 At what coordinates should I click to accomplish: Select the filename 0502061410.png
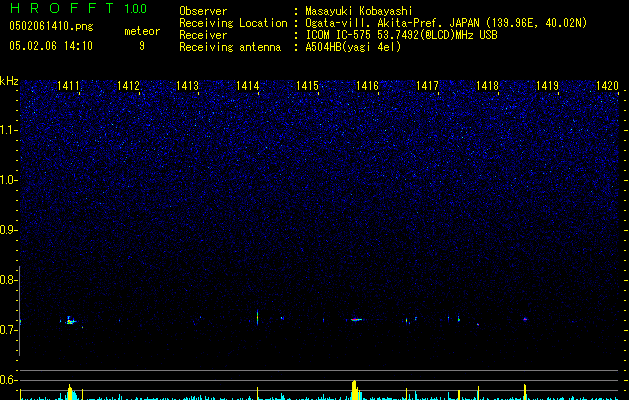[51, 26]
